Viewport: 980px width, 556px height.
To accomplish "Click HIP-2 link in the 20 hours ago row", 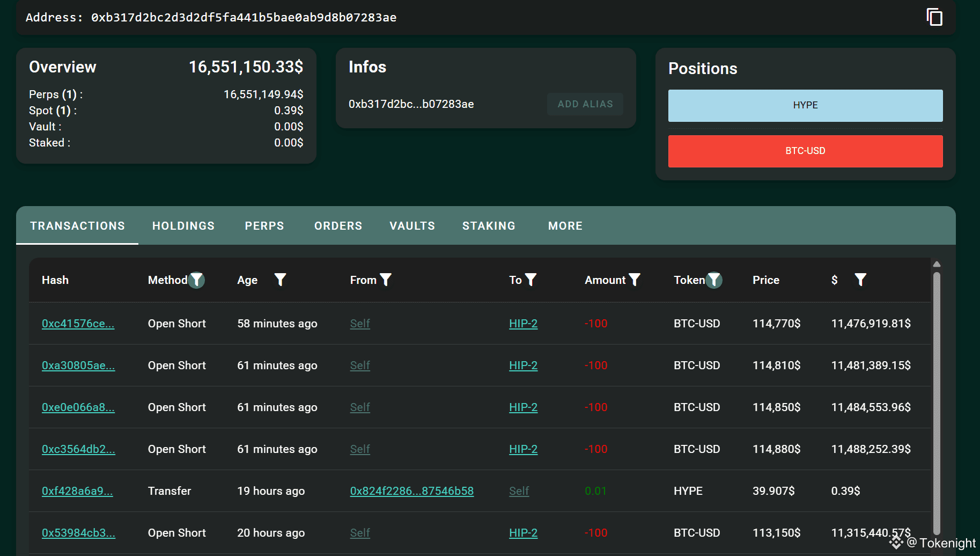I will click(524, 533).
